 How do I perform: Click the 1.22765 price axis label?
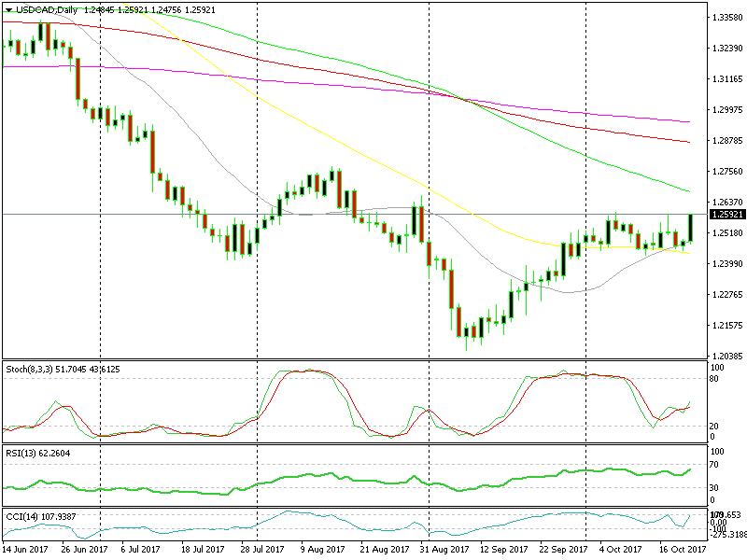(x=727, y=295)
